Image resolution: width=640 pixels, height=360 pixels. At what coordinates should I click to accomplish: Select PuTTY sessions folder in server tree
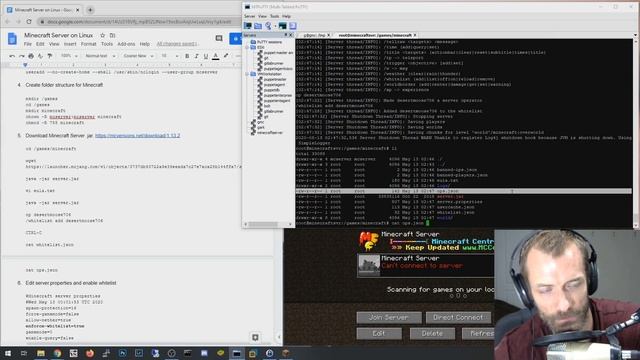pos(269,42)
